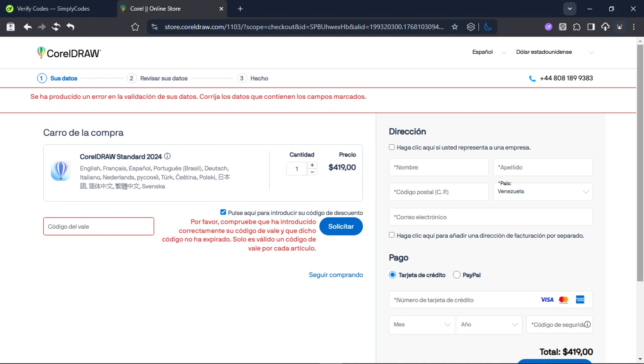Go back with the browser back arrow
This screenshot has height=364, width=644.
coord(27,27)
